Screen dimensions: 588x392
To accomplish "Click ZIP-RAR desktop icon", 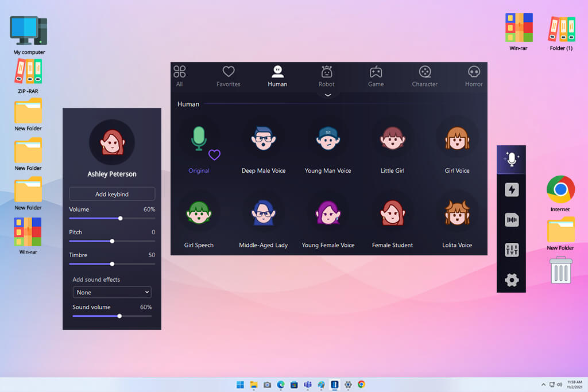I will click(x=28, y=76).
